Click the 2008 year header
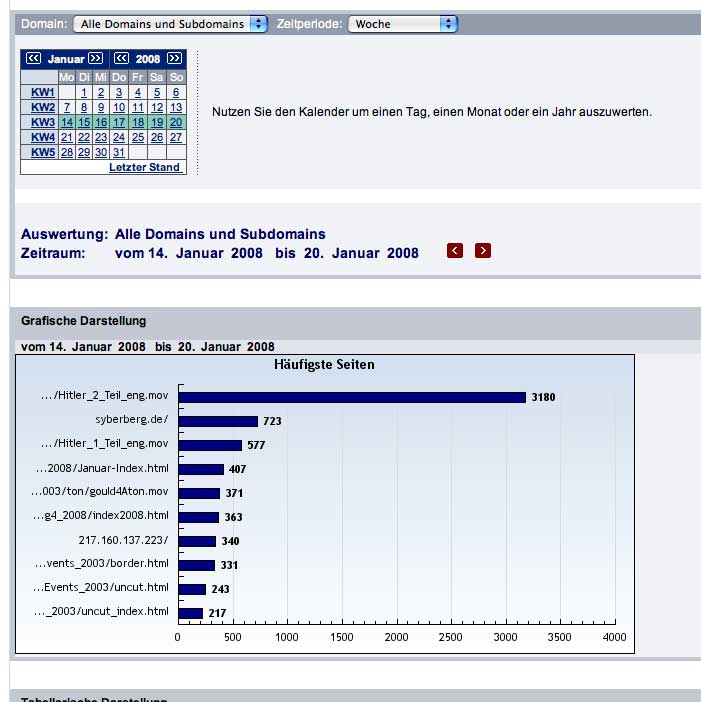 pyautogui.click(x=147, y=59)
